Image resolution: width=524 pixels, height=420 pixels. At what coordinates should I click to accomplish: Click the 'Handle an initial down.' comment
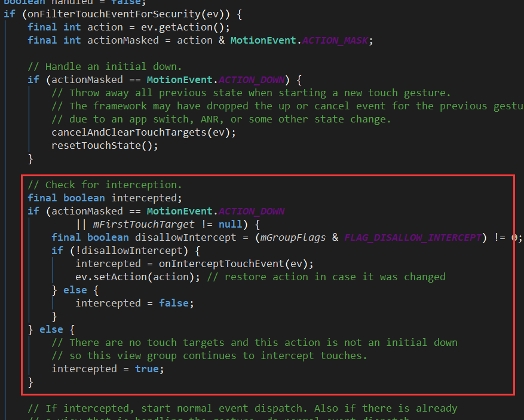(105, 66)
